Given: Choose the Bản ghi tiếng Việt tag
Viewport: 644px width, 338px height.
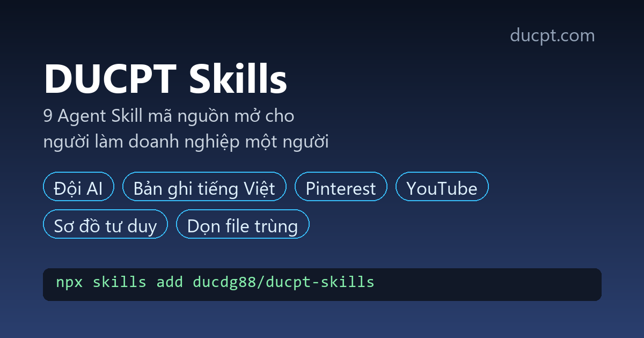Looking at the screenshot, I should pos(204,187).
